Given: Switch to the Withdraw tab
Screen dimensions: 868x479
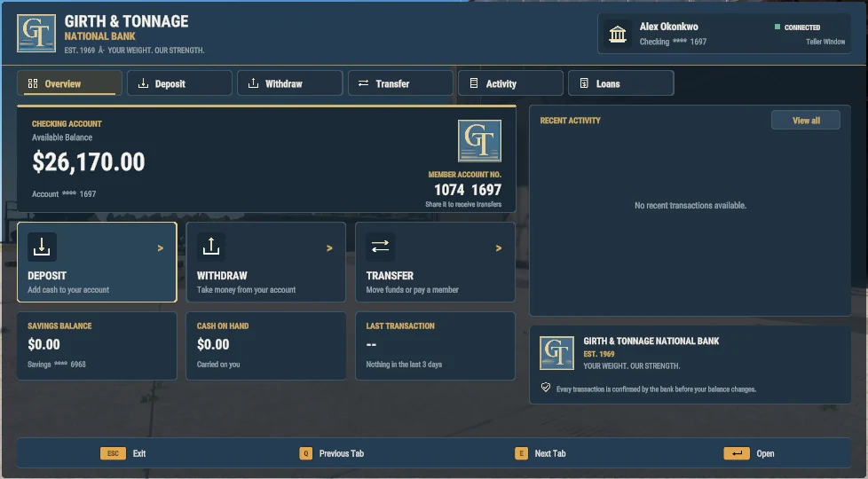Looking at the screenshot, I should 289,83.
